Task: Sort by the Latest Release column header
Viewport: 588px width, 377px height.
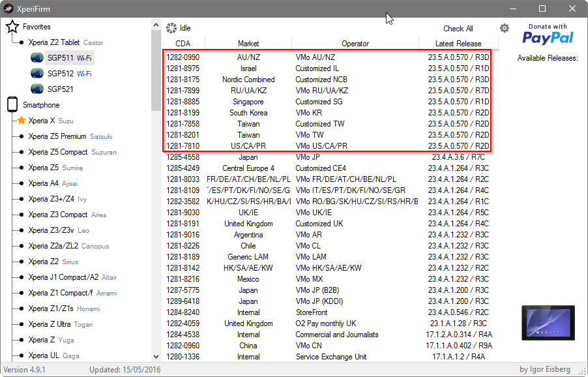Action: (458, 44)
